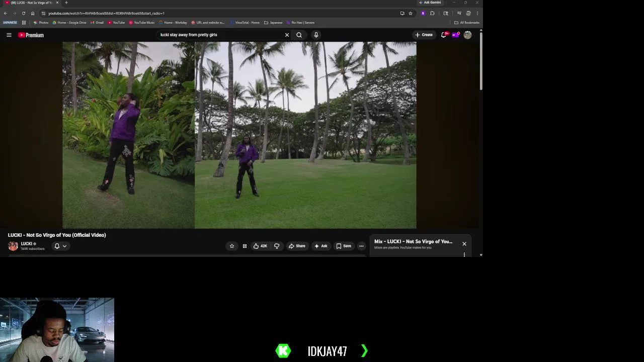Go forward in browser history
Viewport: 644px width, 362px height.
click(x=14, y=13)
